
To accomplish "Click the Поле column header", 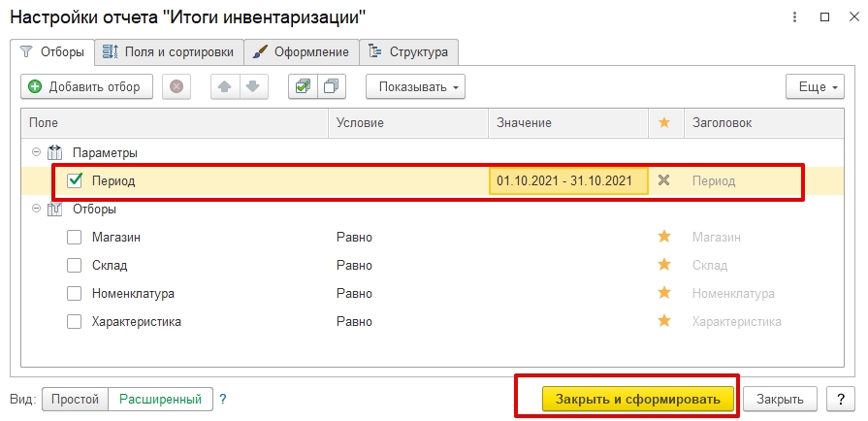I will [175, 123].
